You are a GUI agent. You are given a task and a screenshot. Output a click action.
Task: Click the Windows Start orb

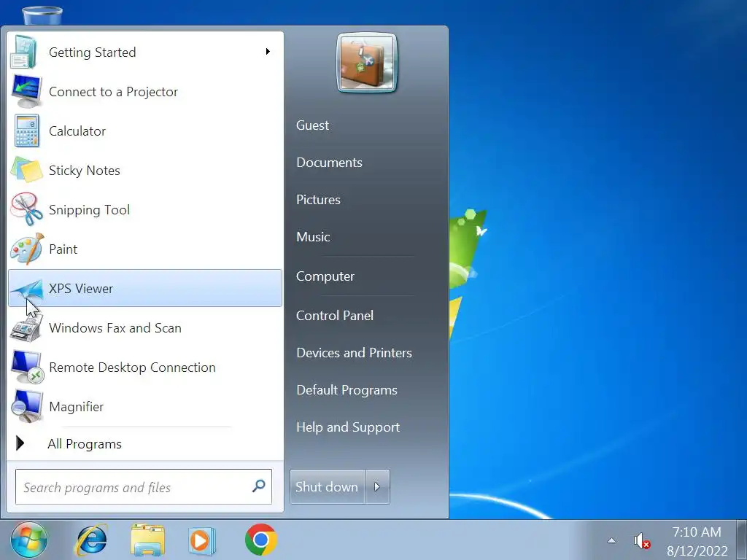click(29, 540)
